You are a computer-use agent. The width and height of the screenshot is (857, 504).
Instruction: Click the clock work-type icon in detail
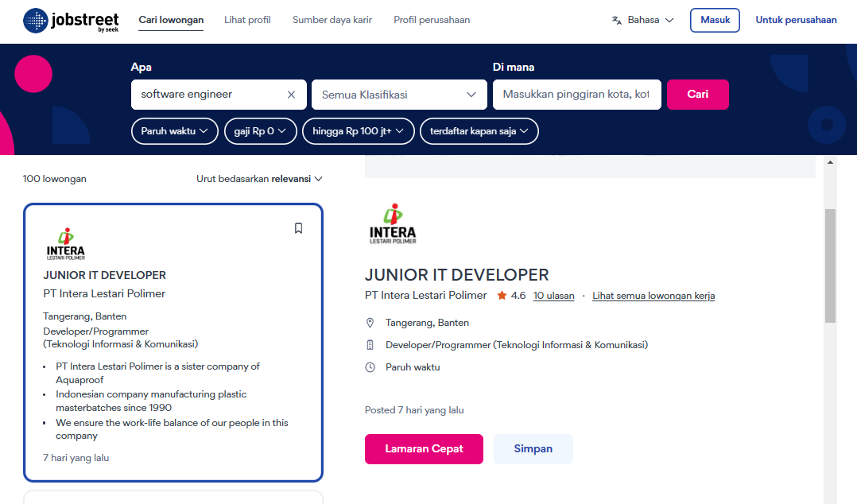point(370,367)
